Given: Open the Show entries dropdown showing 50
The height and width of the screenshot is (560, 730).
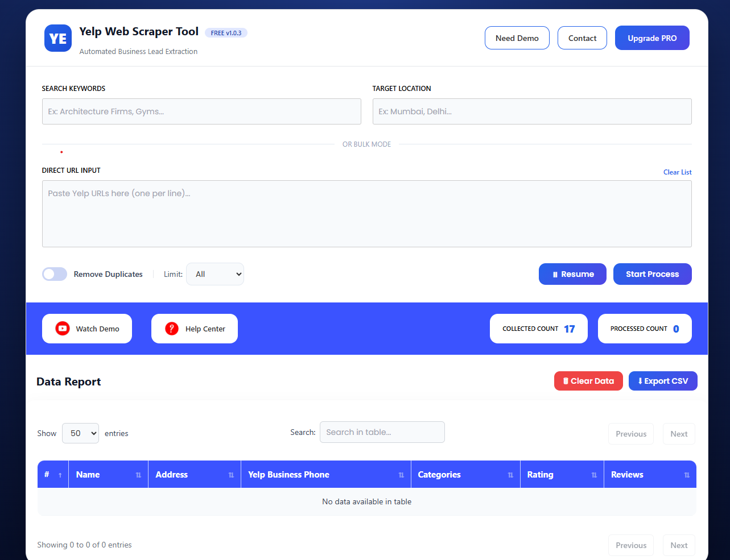Looking at the screenshot, I should pos(80,433).
